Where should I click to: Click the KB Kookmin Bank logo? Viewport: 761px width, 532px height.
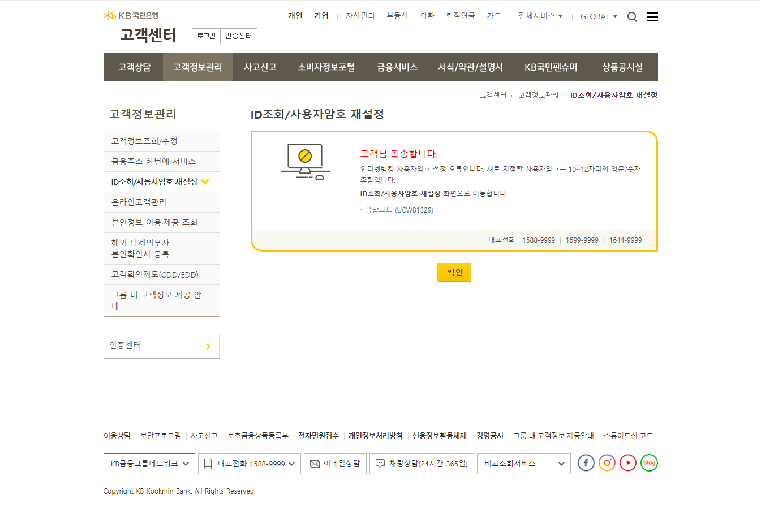pos(131,16)
